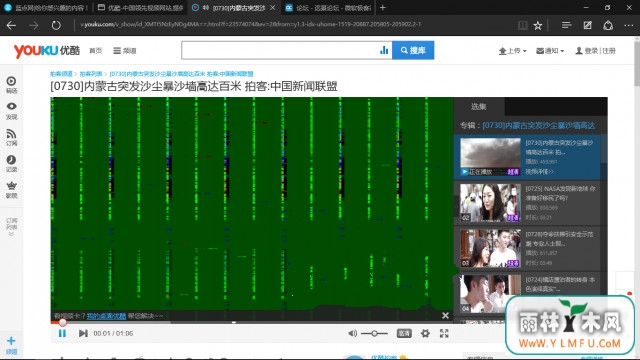
Task: Click the Youku search button
Action: tap(413, 50)
